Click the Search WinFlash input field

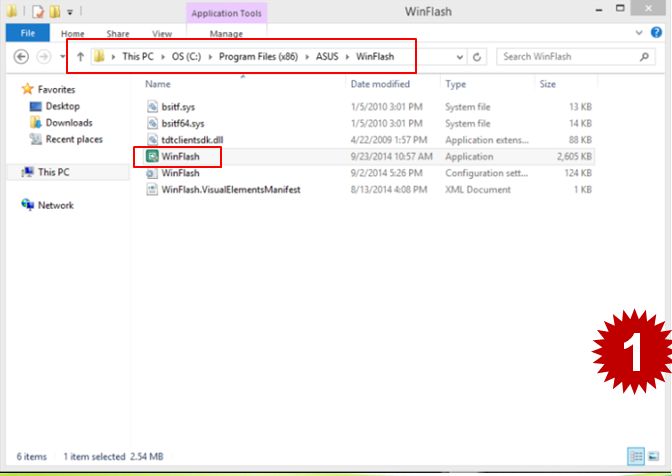(576, 57)
